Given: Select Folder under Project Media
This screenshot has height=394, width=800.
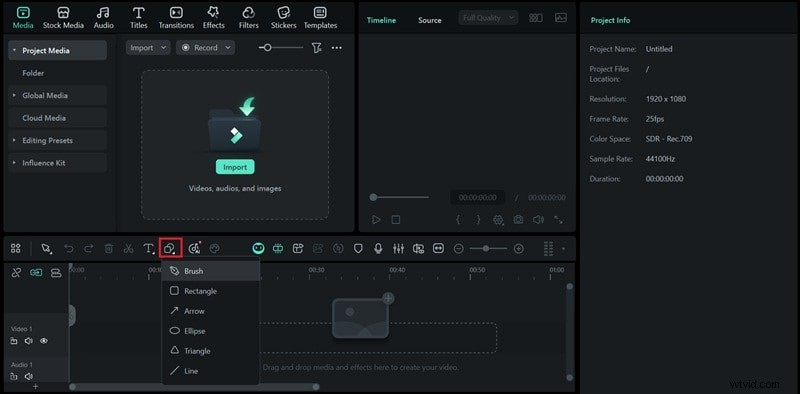Looking at the screenshot, I should 33,73.
